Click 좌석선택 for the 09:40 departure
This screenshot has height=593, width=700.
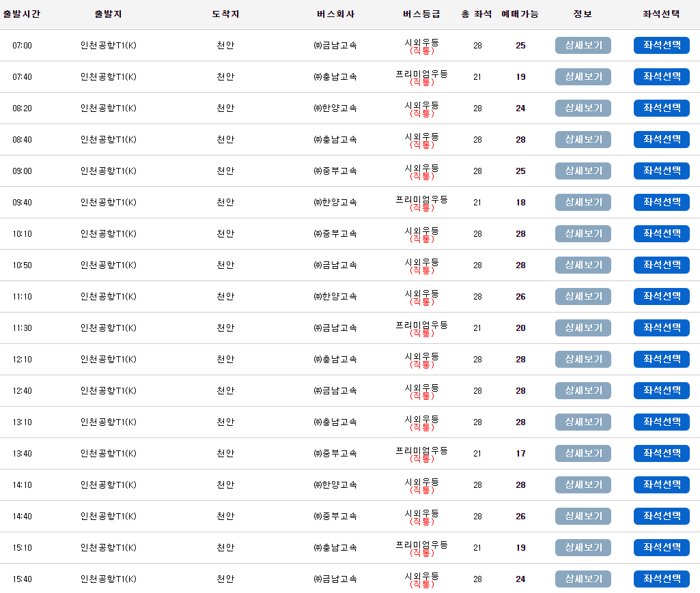coord(662,202)
